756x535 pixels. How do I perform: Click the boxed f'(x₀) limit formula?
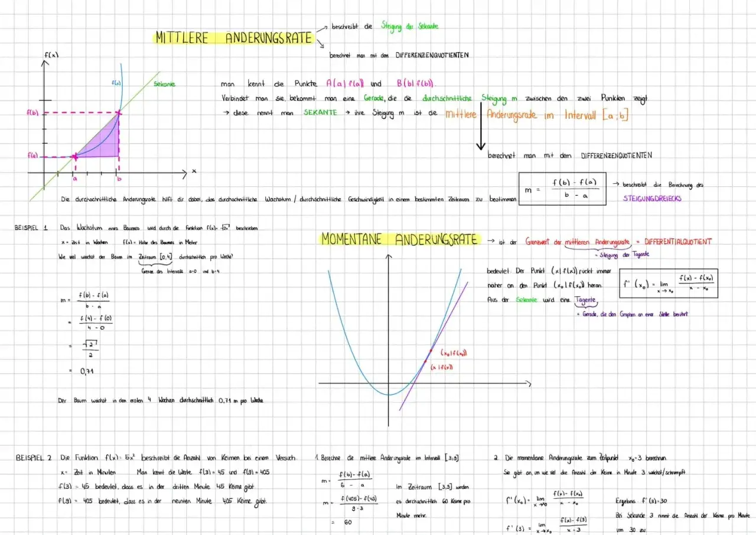(x=668, y=283)
